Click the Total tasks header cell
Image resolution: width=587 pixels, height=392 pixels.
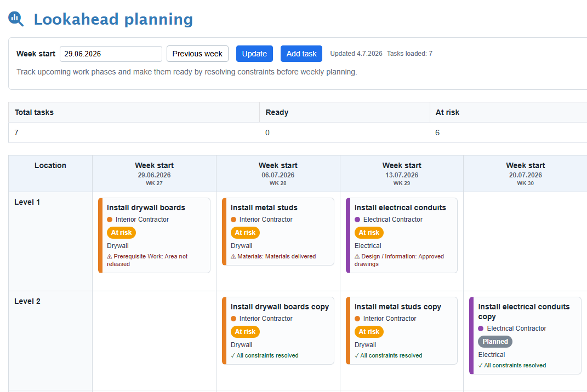[x=134, y=112]
